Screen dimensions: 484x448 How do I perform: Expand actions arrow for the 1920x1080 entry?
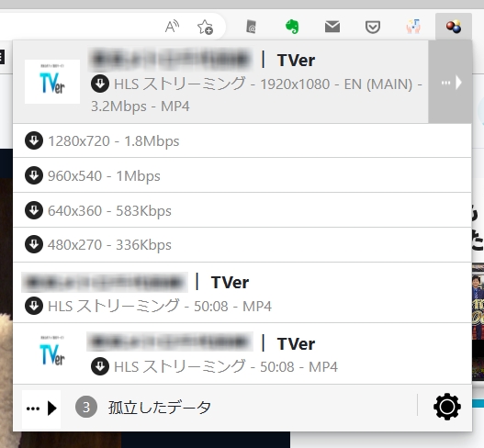pyautogui.click(x=450, y=83)
